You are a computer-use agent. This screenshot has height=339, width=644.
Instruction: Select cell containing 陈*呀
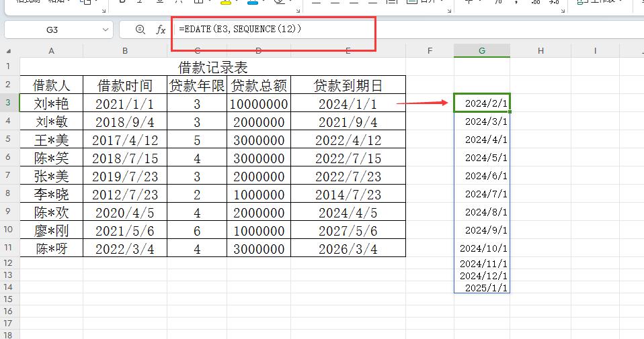tap(51, 248)
